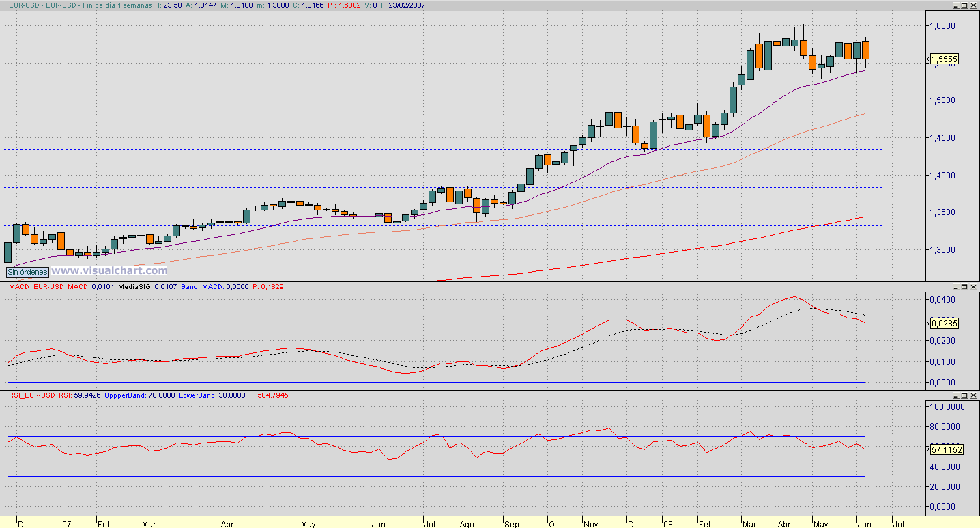Click the 'Sin órdenes' label

27,272
